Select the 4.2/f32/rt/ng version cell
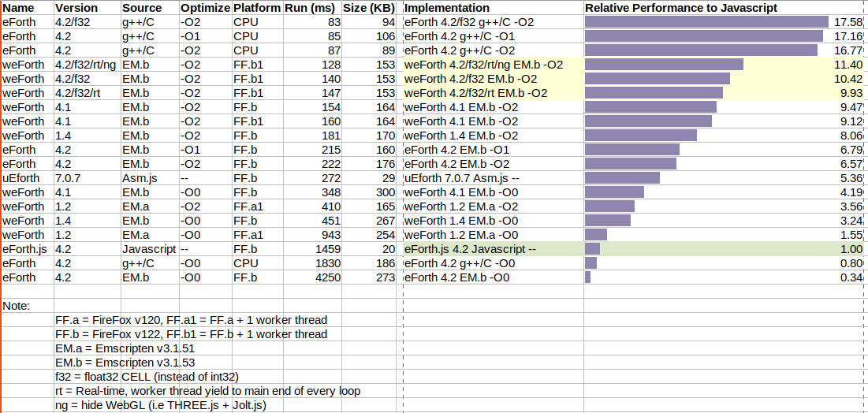868x413 pixels. 86,65
